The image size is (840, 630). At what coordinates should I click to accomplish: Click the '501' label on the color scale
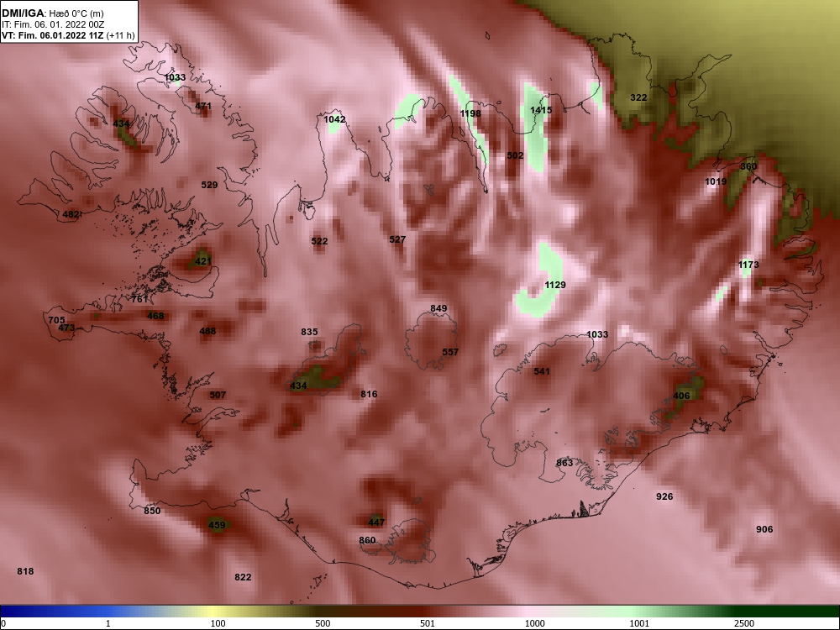(x=428, y=623)
